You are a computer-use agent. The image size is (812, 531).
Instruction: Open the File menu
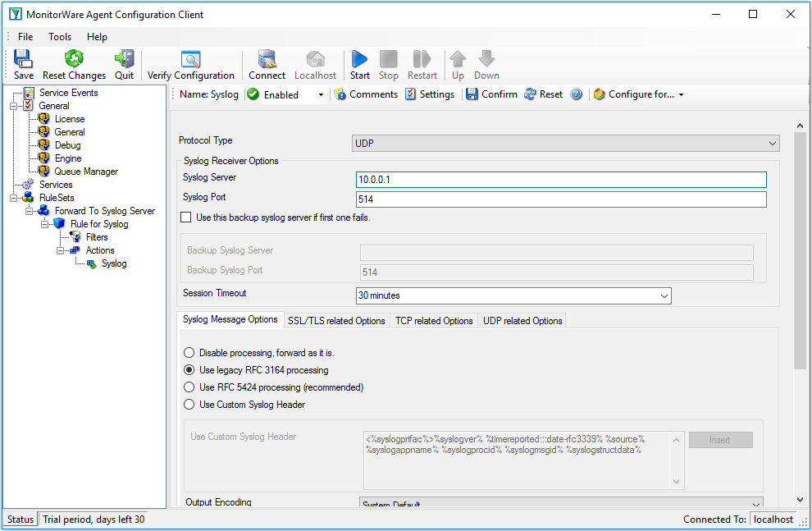pos(25,37)
